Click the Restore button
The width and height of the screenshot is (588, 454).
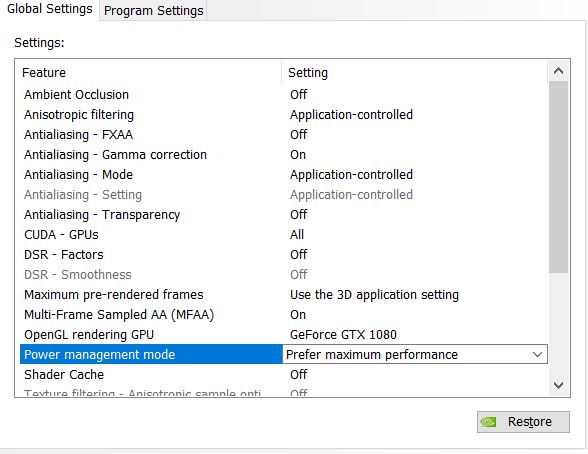point(523,422)
